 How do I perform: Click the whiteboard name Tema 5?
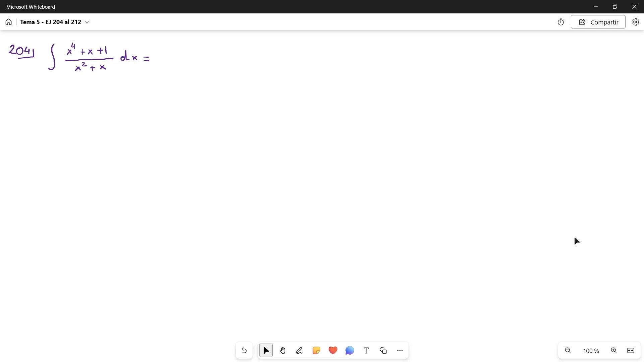50,22
